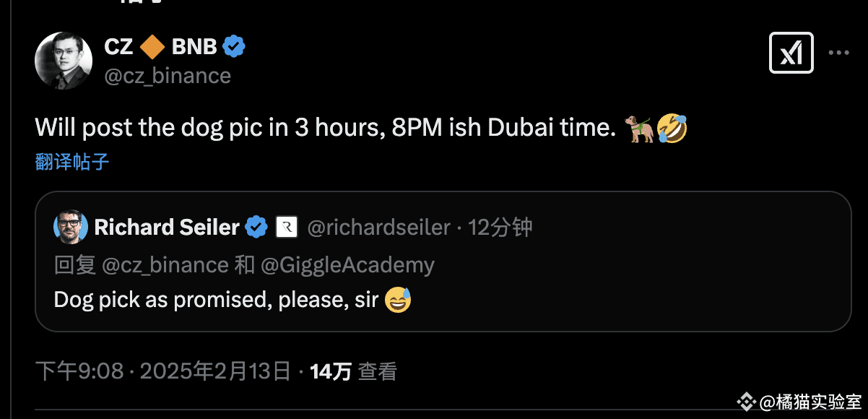Click the white R affiliation badge
This screenshot has height=419, width=868.
click(287, 228)
